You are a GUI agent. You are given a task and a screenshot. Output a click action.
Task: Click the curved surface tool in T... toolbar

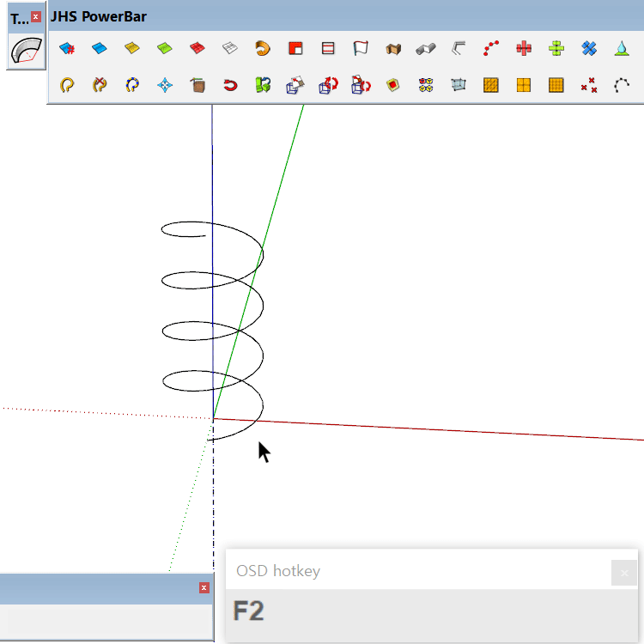27,51
